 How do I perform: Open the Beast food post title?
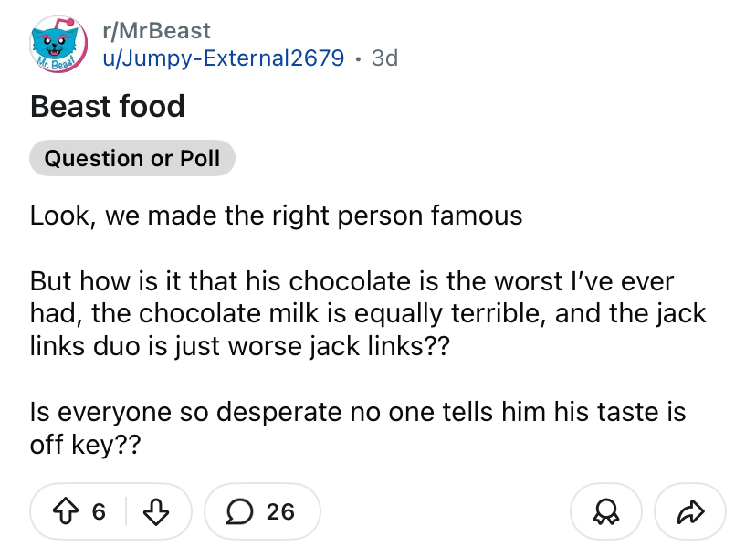[x=108, y=106]
